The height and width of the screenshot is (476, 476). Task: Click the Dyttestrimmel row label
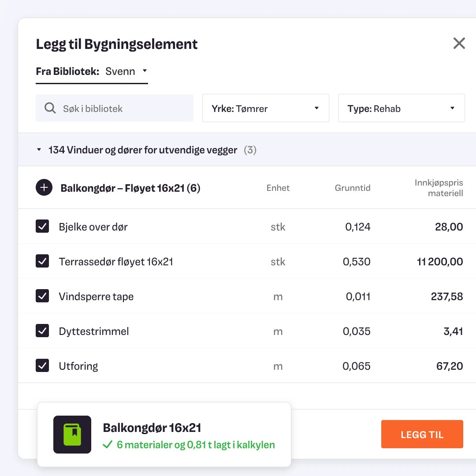click(94, 331)
